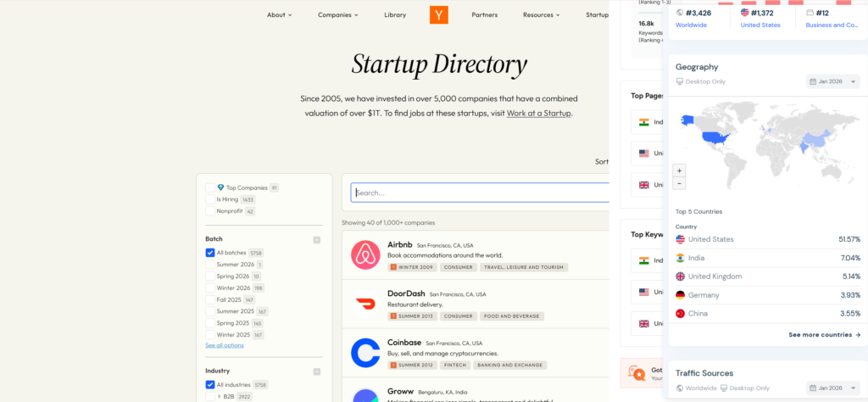Zoom out on the geography map

(680, 183)
